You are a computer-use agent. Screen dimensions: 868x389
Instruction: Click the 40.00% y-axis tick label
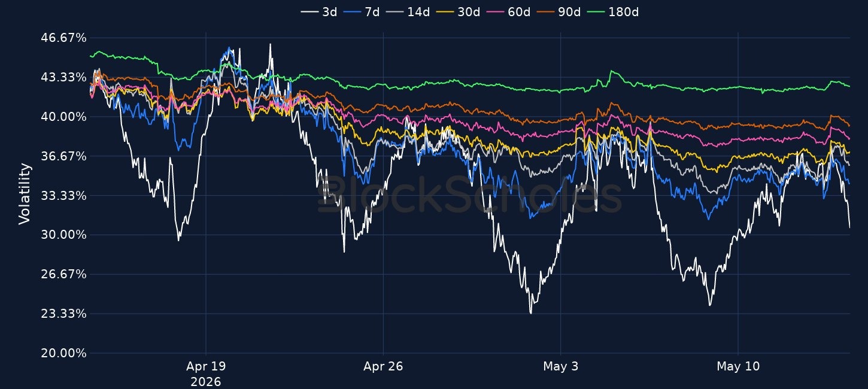click(x=65, y=117)
